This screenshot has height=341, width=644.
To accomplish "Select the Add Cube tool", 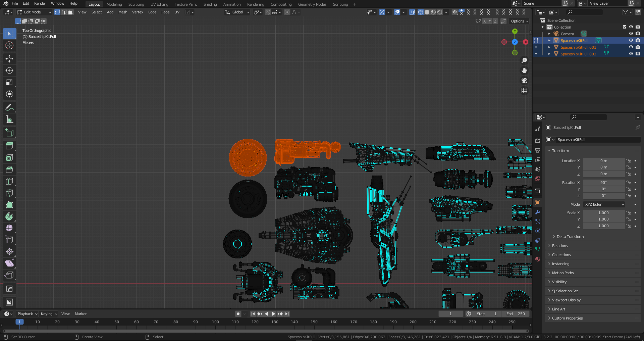I will 9,133.
